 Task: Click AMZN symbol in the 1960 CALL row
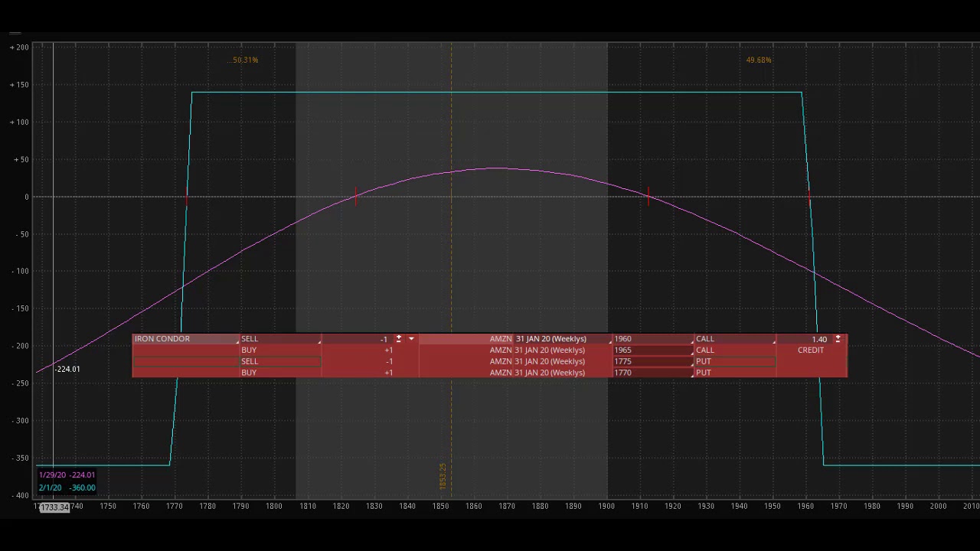coord(501,339)
